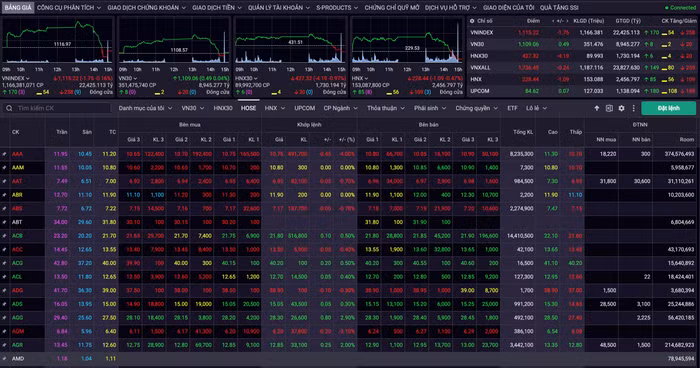The width and height of the screenshot is (700, 368).
Task: Expand S-Products menu
Action: click(x=337, y=8)
